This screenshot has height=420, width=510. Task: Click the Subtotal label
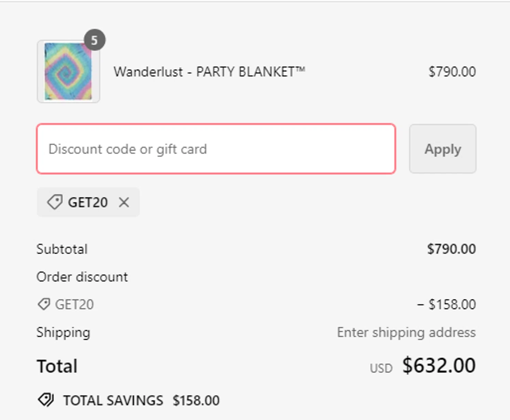(x=62, y=249)
